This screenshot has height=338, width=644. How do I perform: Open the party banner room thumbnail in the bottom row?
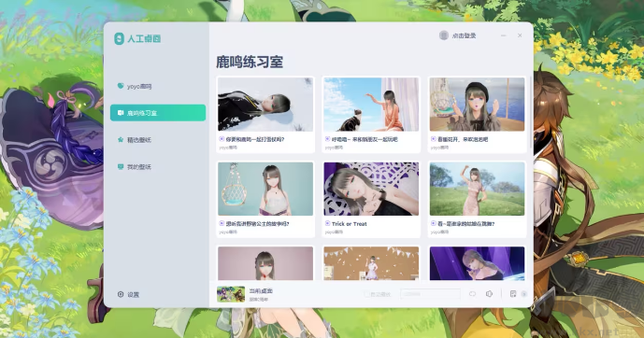click(371, 263)
